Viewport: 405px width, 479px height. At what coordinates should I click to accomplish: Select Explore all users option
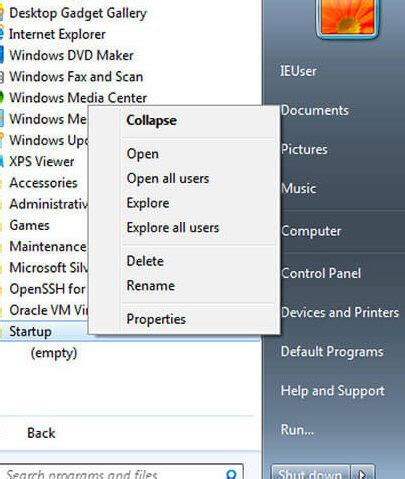pyautogui.click(x=173, y=228)
